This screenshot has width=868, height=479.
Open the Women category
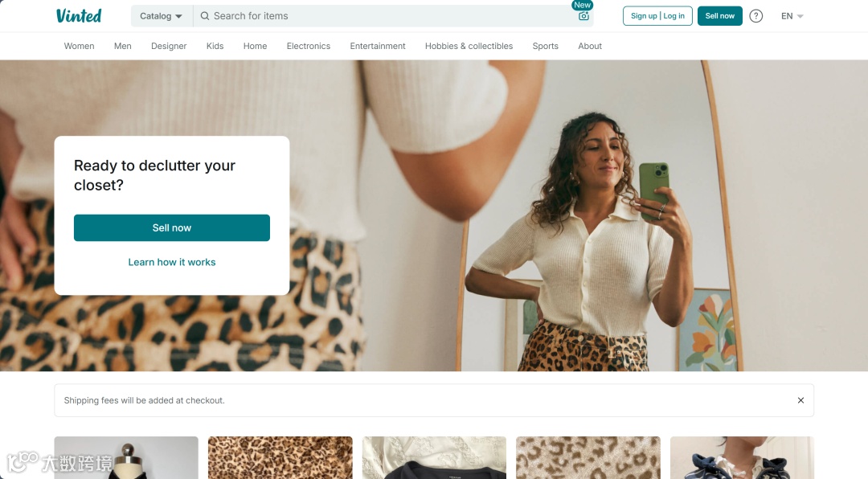(79, 46)
